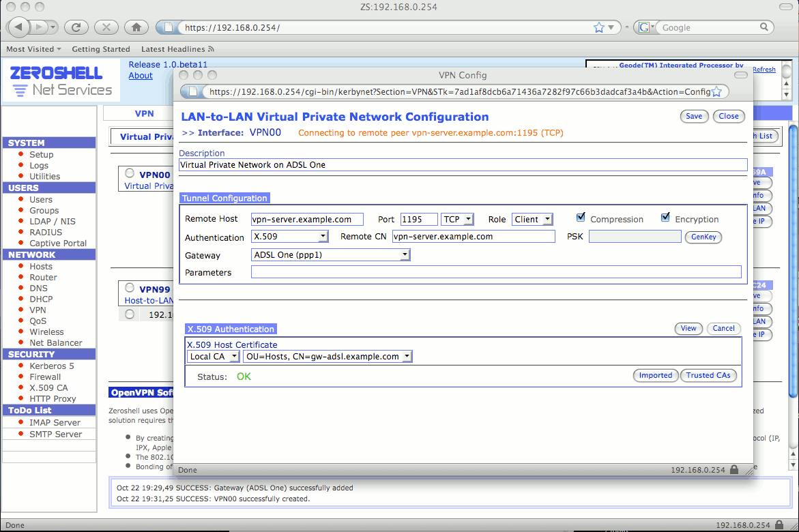This screenshot has height=532, width=799.
Task: Reload the page with refresh icon
Action: coord(76,27)
